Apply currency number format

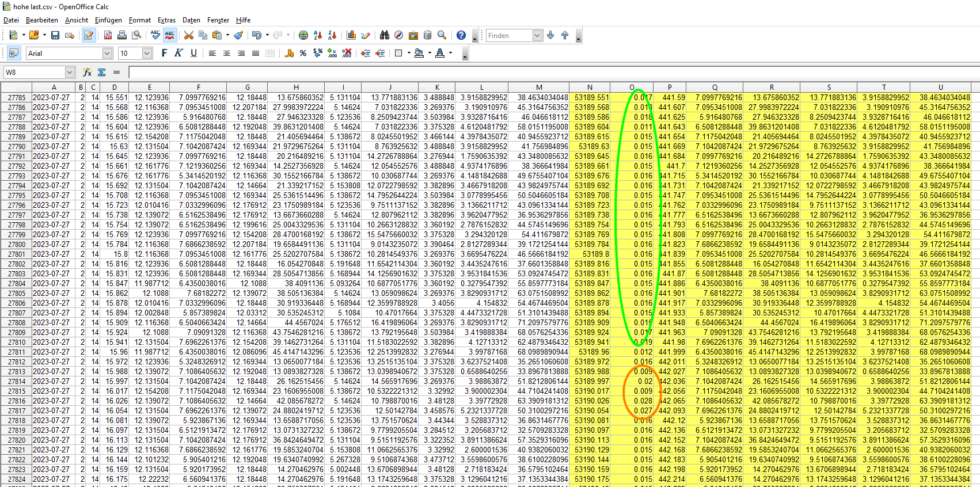point(288,53)
